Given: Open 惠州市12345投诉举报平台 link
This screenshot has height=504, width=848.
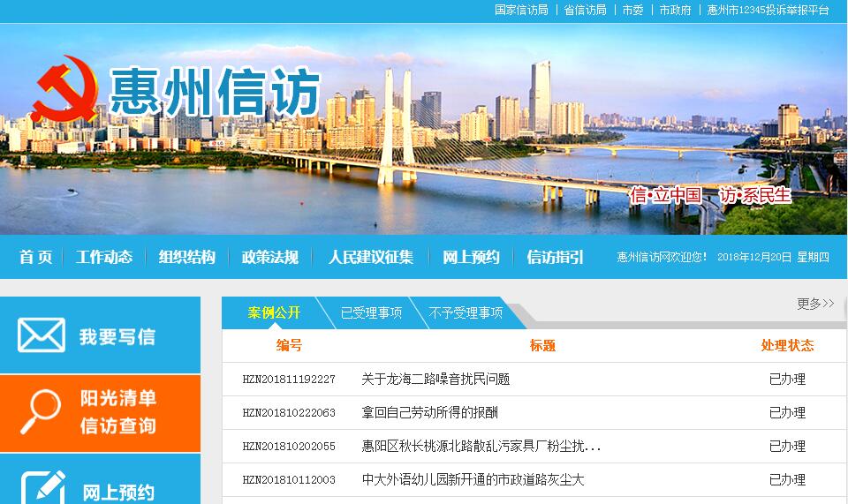Looking at the screenshot, I should [x=768, y=11].
